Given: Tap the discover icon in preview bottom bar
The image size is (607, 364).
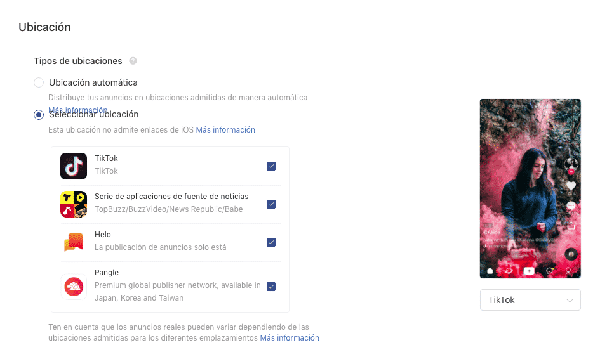Looking at the screenshot, I should pyautogui.click(x=509, y=271).
